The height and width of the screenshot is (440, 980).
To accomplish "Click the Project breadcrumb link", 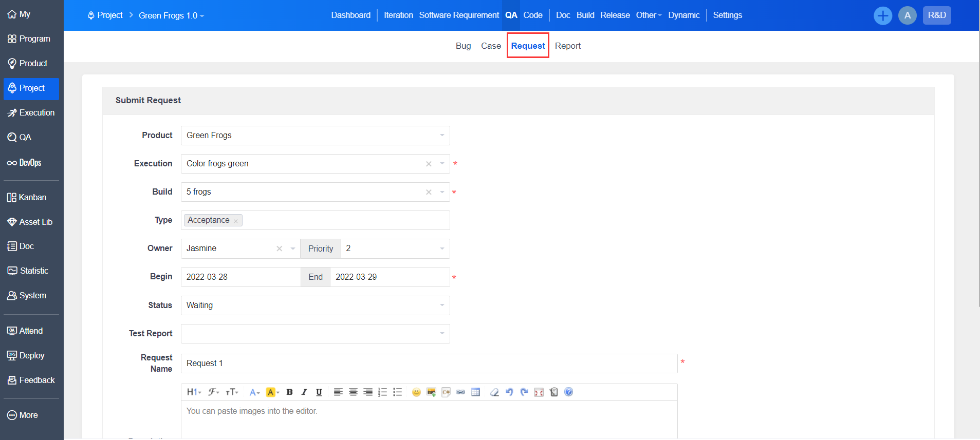I will point(105,15).
